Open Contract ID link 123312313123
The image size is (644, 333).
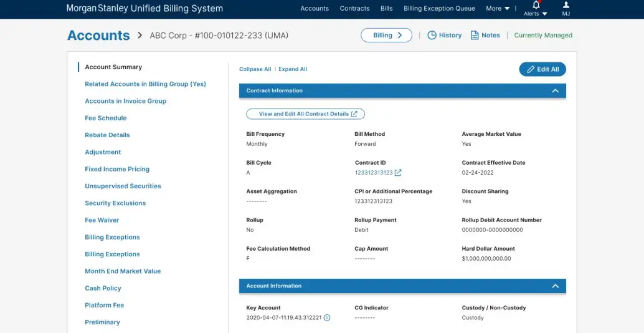374,173
